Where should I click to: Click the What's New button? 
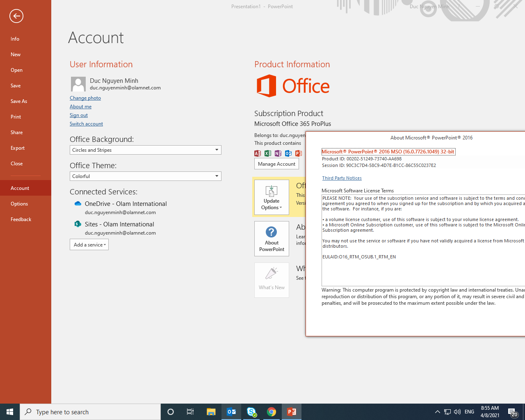coord(272,280)
